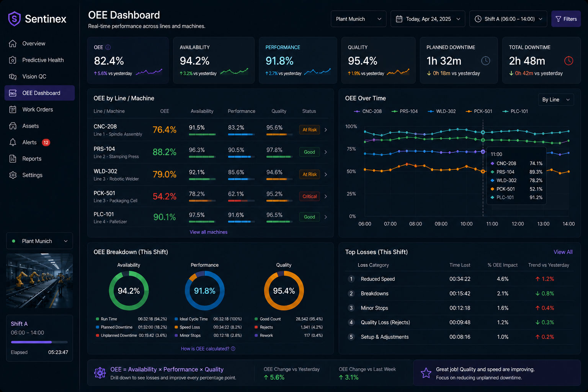Open the Overview home icon
This screenshot has height=392, width=588.
point(13,44)
